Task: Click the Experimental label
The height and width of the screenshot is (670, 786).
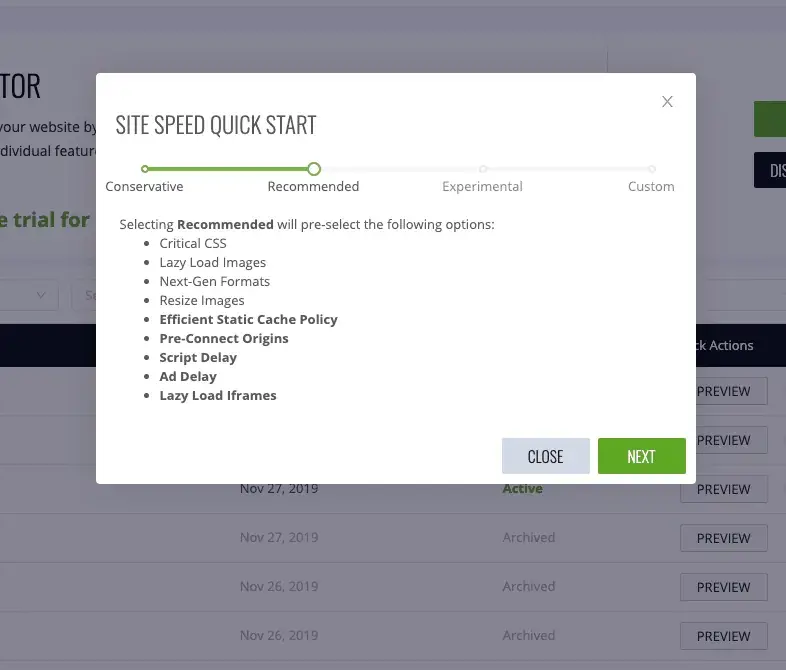Action: (x=482, y=186)
